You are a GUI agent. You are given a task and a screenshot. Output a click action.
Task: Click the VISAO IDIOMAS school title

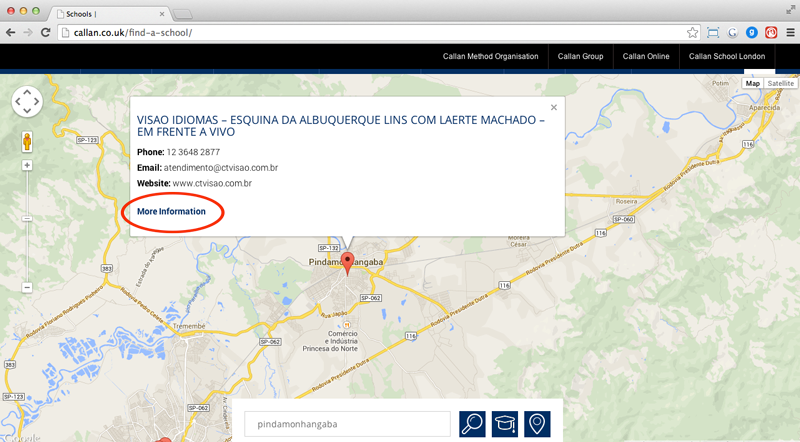point(340,126)
